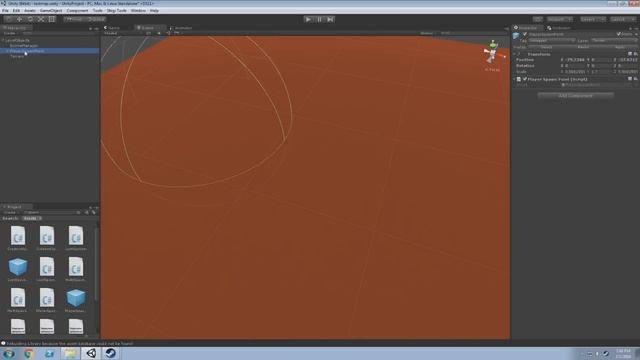Screen dimensions: 640x360
Task: Toggle the Global/Local handle button
Action: [96, 19]
